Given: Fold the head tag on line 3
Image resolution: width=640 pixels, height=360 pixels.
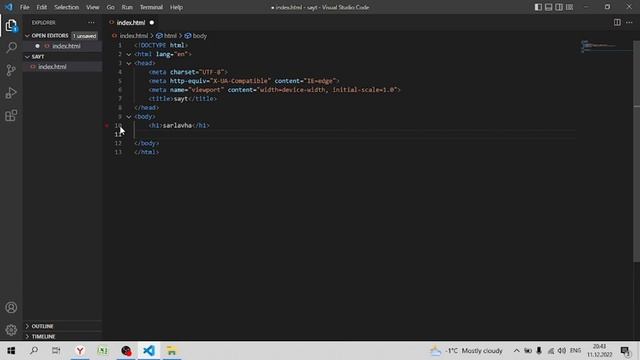Looking at the screenshot, I should click(x=129, y=63).
